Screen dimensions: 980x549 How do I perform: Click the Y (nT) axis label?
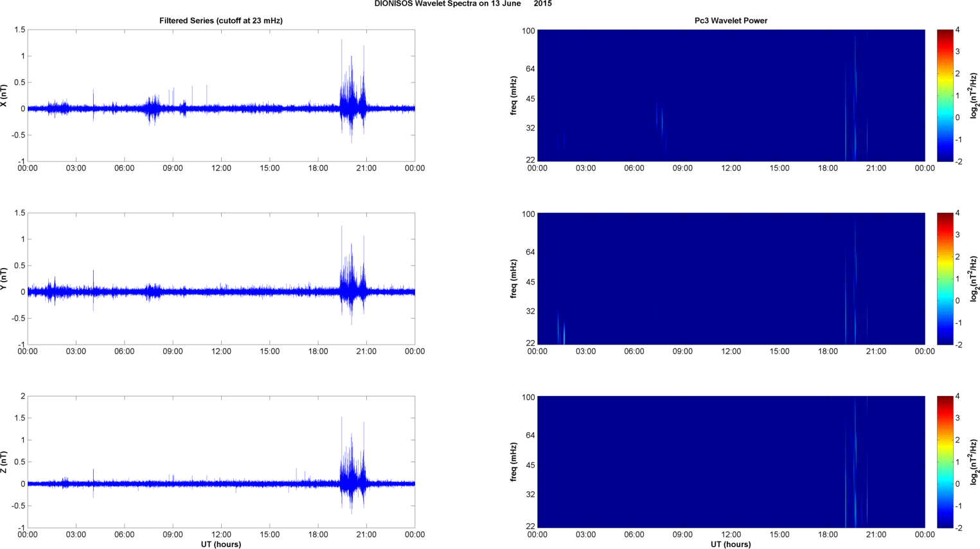[x=4, y=279]
